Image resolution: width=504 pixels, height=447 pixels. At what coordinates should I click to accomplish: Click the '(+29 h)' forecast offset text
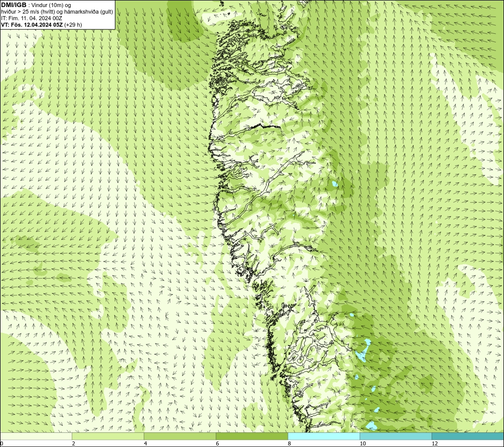tap(73, 25)
